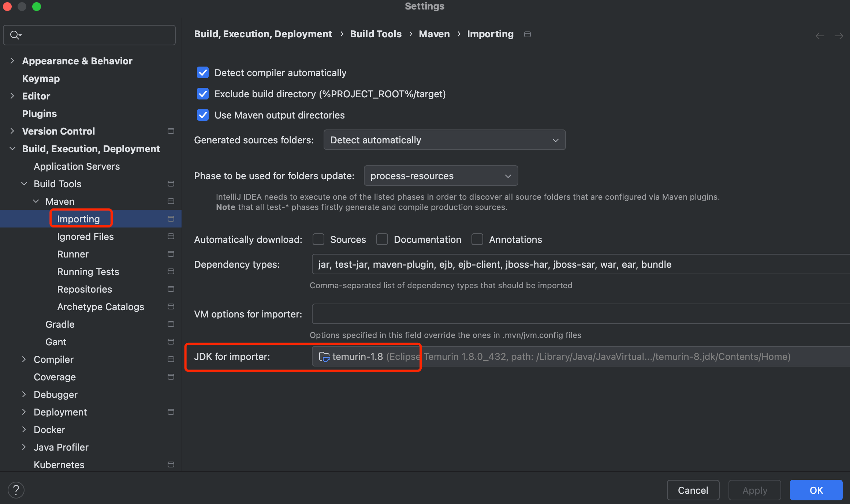This screenshot has width=850, height=504.
Task: Open the Runner settings page
Action: pyautogui.click(x=73, y=254)
